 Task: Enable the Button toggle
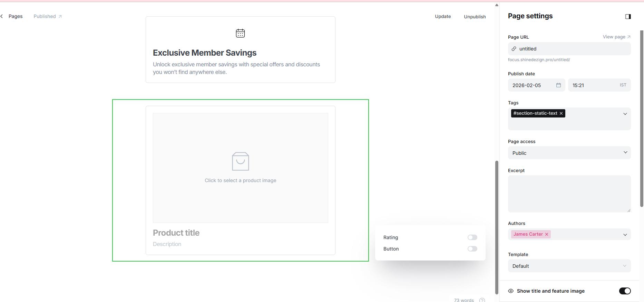pos(472,249)
